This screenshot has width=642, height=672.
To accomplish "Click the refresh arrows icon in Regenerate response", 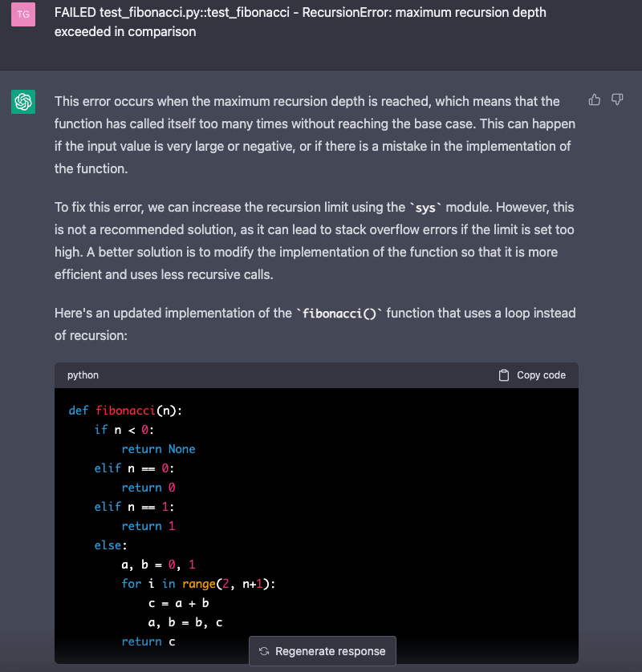I will [264, 651].
